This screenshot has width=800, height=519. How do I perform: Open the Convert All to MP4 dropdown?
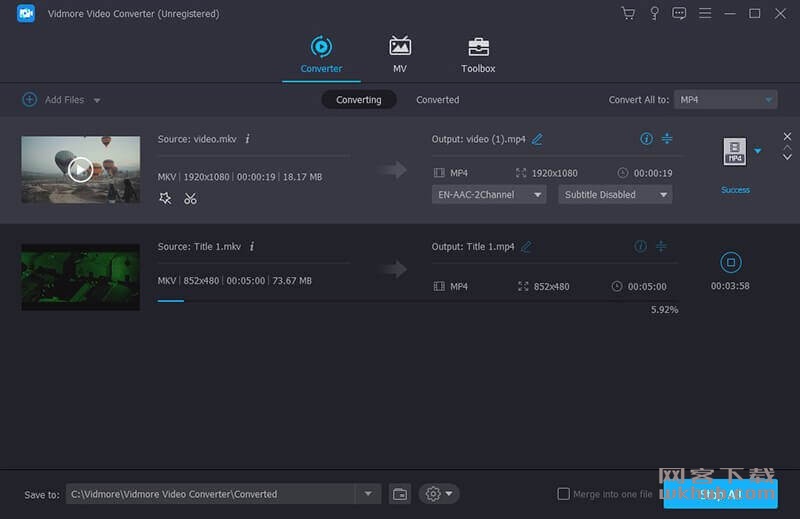726,100
